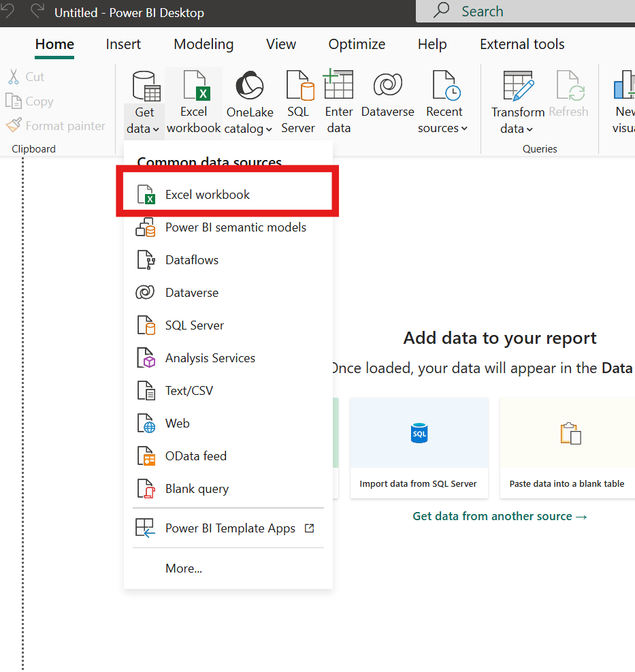The image size is (635, 672).
Task: Select Dataflows from data sources
Action: click(x=228, y=259)
